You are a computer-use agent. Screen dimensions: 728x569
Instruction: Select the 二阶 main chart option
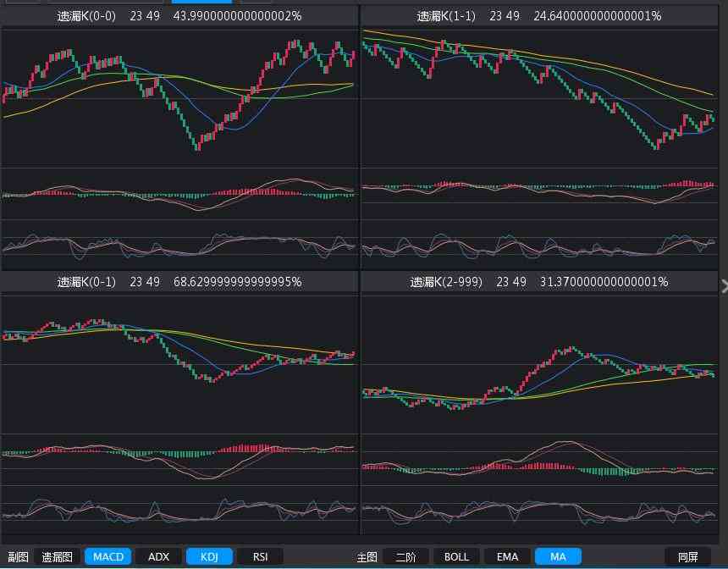[405, 556]
